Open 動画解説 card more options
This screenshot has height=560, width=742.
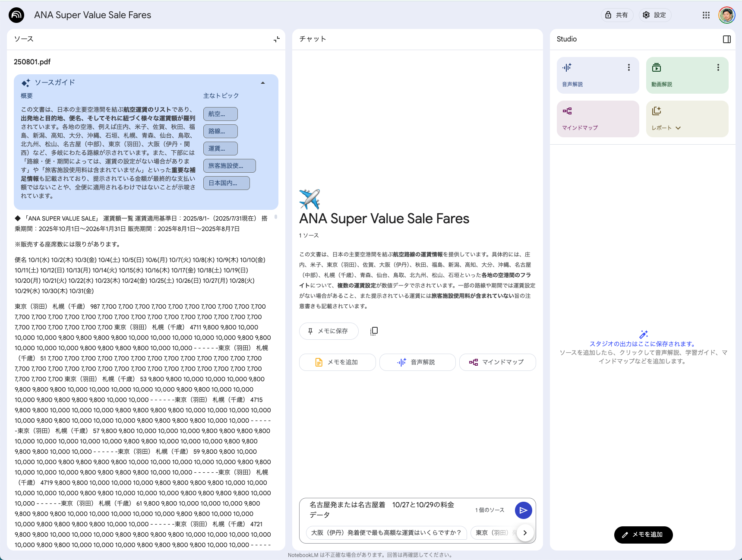click(718, 67)
